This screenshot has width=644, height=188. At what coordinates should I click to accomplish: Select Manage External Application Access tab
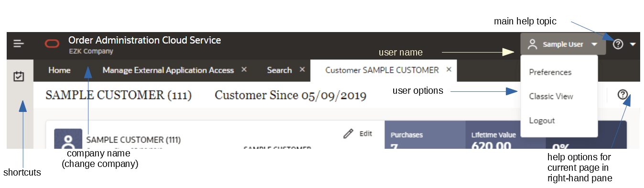coord(168,70)
